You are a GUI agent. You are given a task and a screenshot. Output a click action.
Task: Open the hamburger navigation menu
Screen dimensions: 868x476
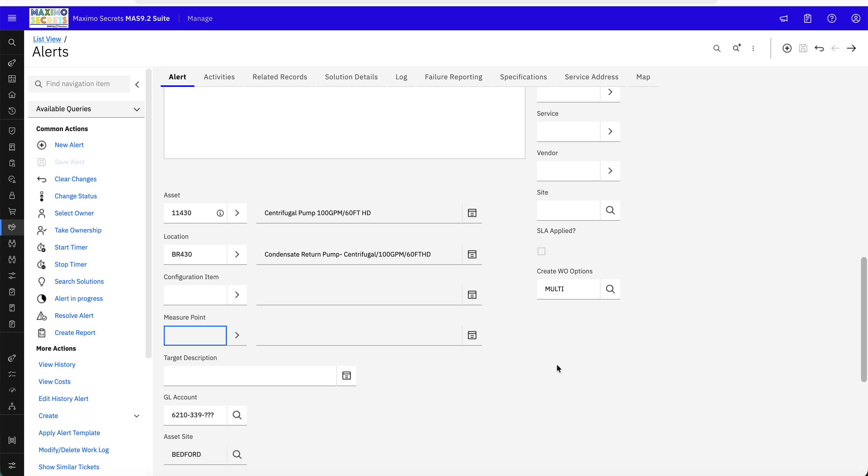pyautogui.click(x=12, y=18)
